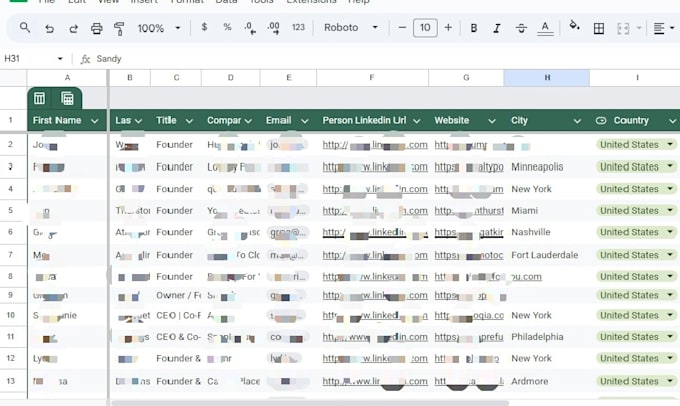Activate the paint format tool
Image resolution: width=680 pixels, height=406 pixels.
pos(119,29)
